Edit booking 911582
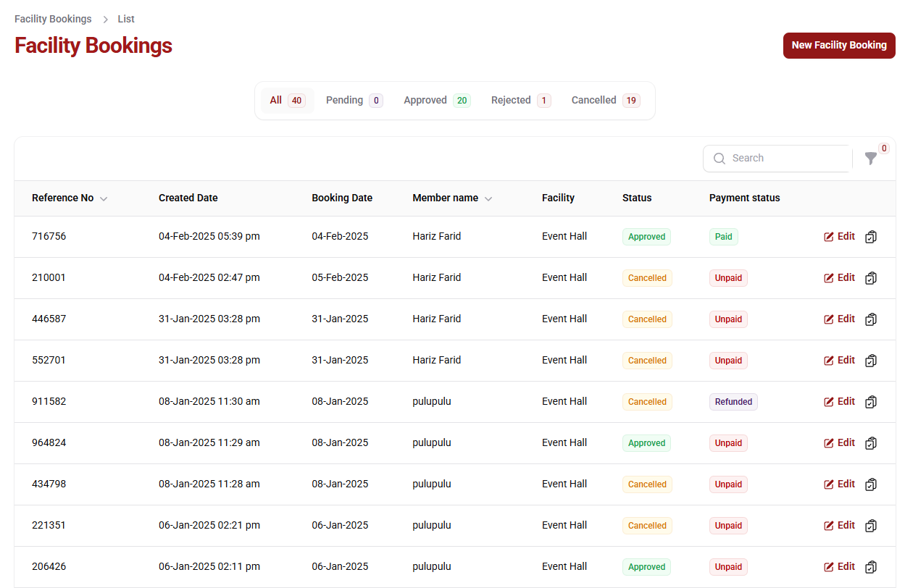 [839, 401]
